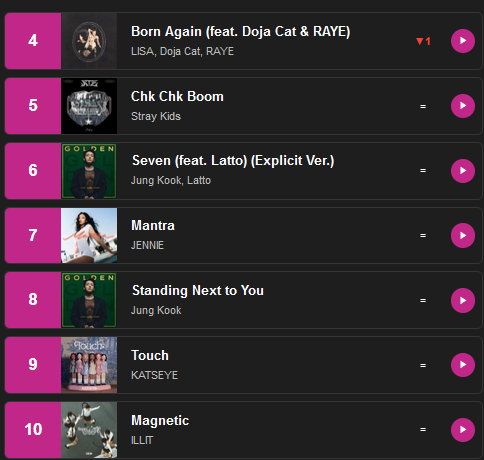
Task: Click the red down-one rank indicator
Action: click(423, 41)
